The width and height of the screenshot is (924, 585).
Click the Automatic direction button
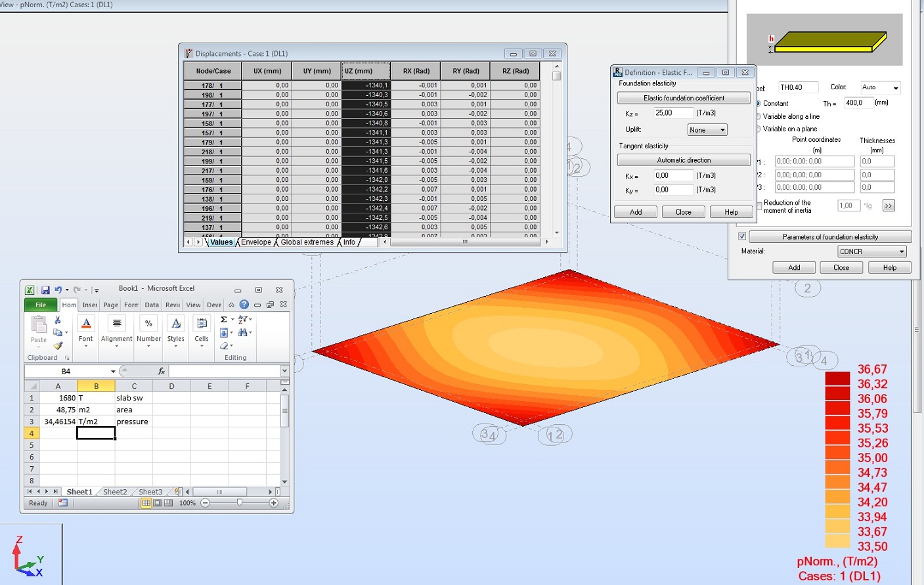pos(684,160)
